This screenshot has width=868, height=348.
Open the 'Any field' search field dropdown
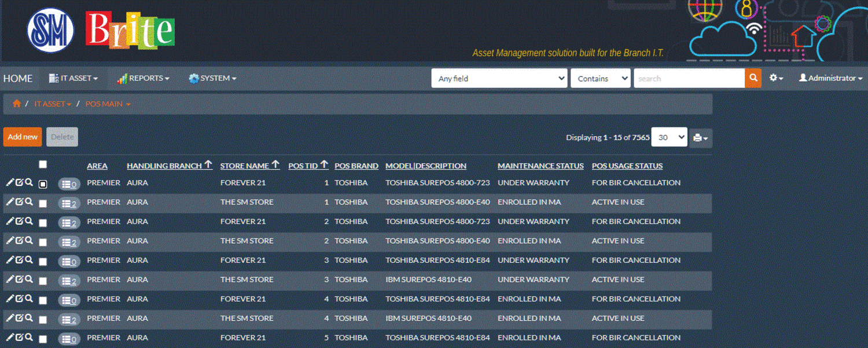499,78
